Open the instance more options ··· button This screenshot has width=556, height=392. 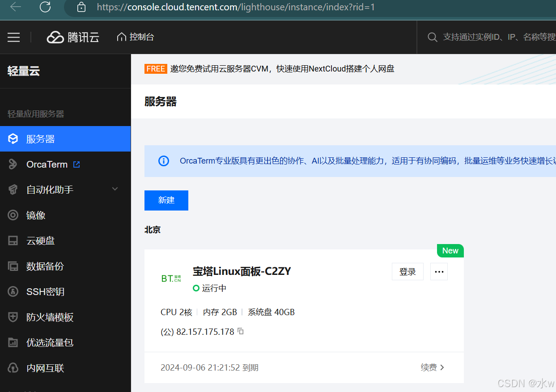click(x=439, y=271)
